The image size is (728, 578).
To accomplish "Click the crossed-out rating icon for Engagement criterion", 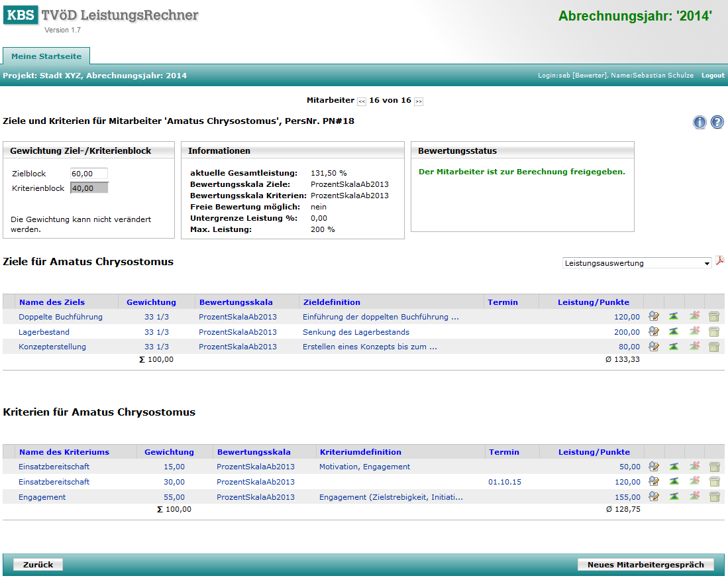I will click(695, 496).
